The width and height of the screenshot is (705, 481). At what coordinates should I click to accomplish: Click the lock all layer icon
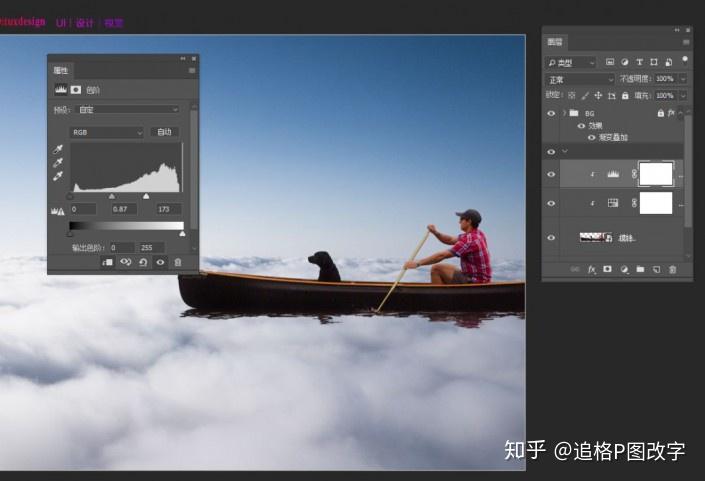625,95
